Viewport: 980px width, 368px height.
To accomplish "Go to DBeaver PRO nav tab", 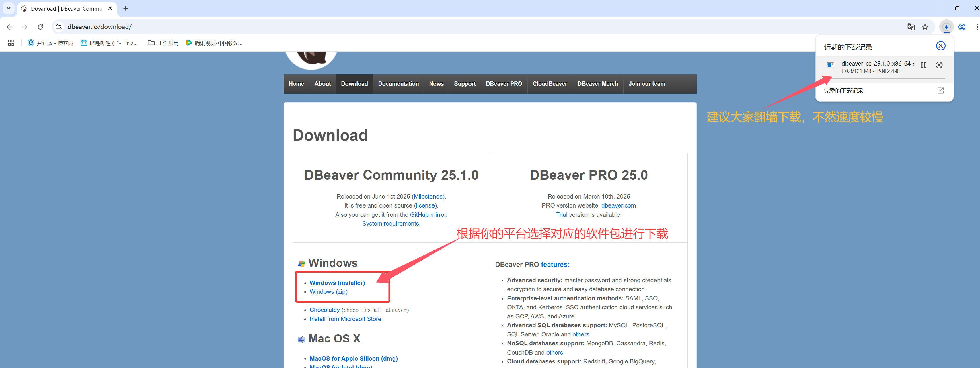I will (504, 84).
